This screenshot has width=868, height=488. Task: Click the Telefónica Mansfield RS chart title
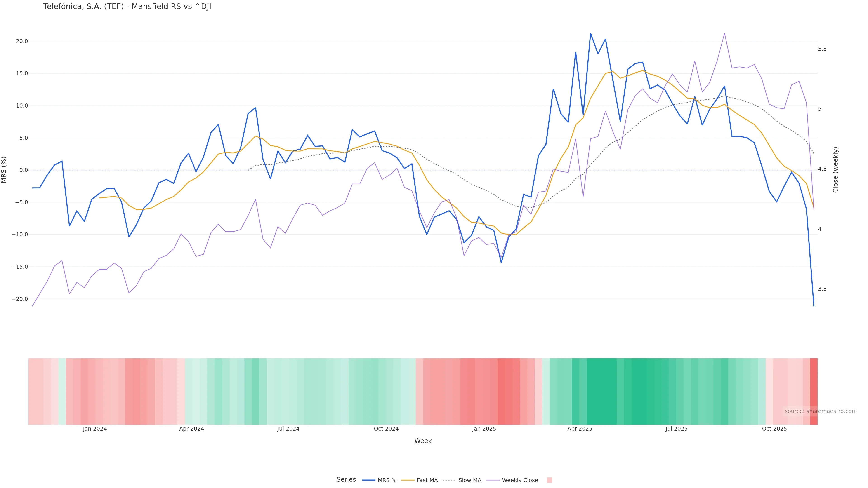[x=127, y=7]
